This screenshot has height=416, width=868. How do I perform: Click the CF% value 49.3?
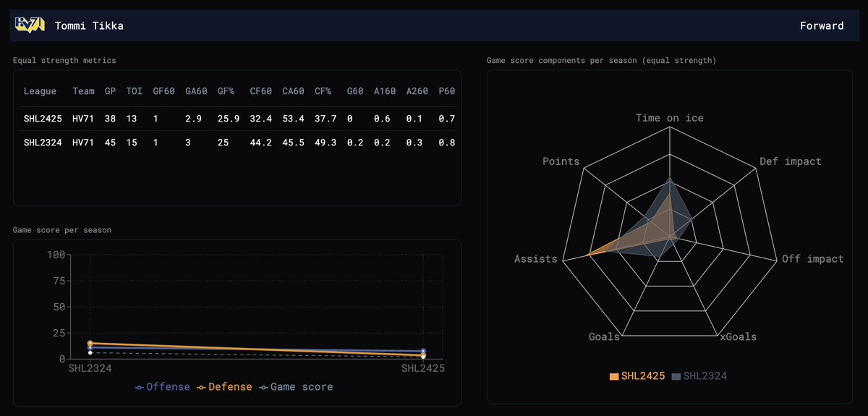pyautogui.click(x=325, y=143)
